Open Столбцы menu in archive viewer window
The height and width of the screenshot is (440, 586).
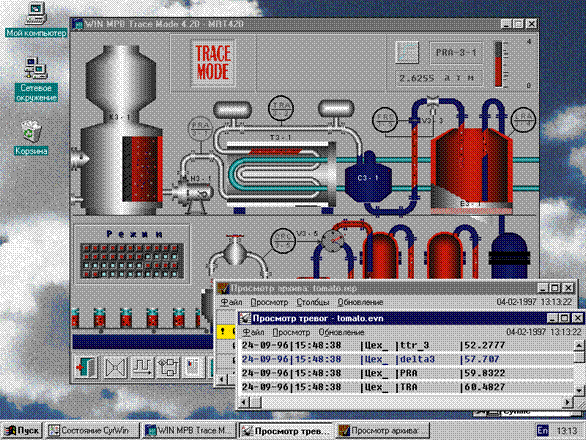313,302
